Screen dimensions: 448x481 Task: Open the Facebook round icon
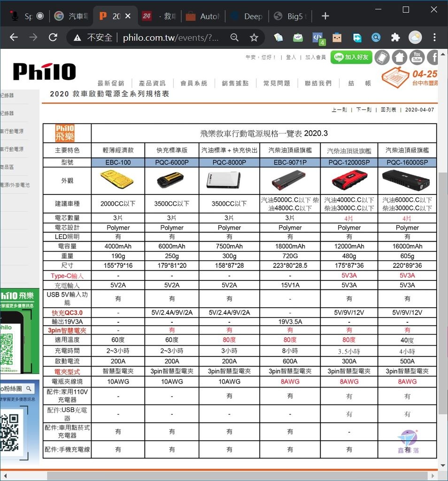pyautogui.click(x=433, y=57)
